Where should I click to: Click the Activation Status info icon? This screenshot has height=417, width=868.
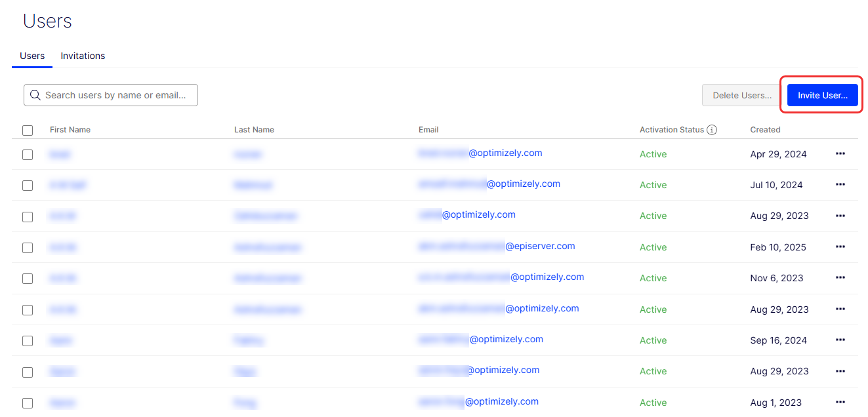[x=712, y=130]
